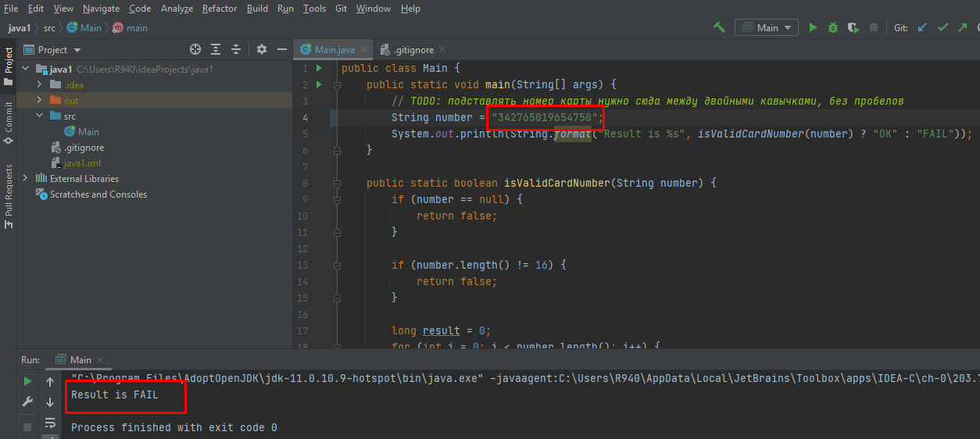Viewport: 980px width, 439px height.
Task: Rerun Main in the Run panel
Action: (27, 382)
